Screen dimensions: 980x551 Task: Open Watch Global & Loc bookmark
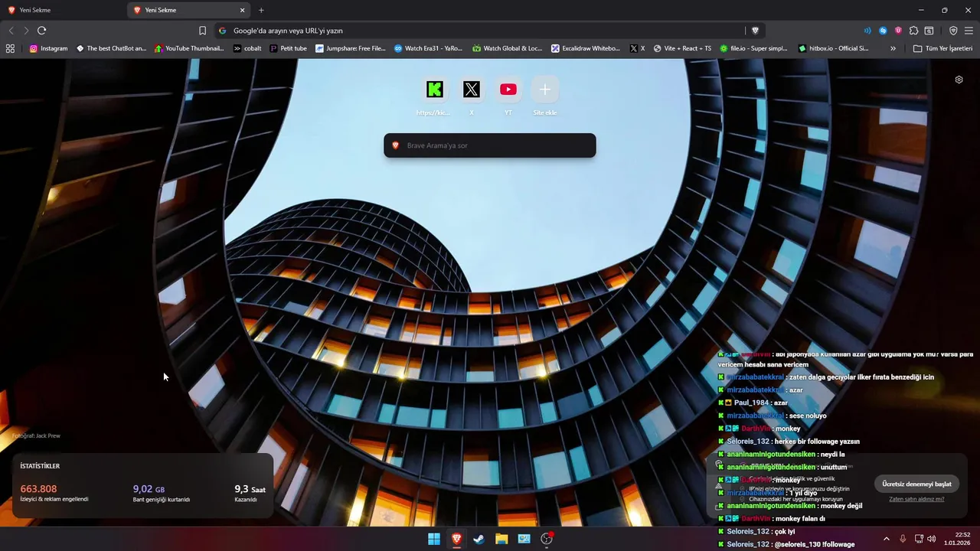(507, 48)
